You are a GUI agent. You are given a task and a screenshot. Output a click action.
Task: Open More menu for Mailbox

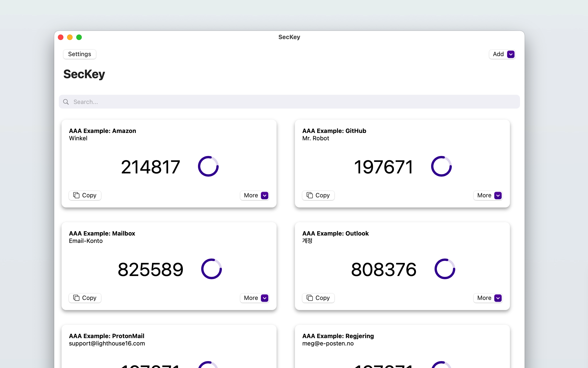[255, 298]
